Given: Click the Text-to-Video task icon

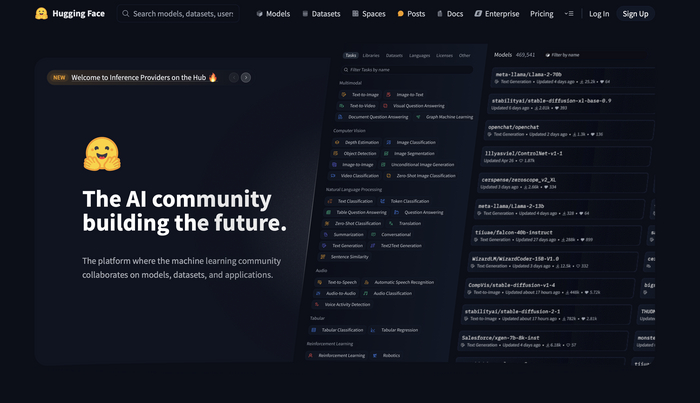Looking at the screenshot, I should click(342, 106).
